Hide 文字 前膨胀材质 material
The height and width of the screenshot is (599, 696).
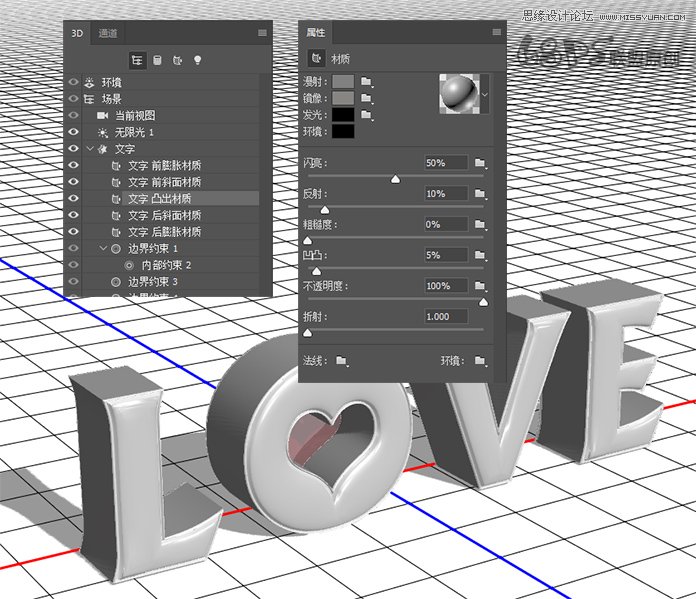(73, 165)
